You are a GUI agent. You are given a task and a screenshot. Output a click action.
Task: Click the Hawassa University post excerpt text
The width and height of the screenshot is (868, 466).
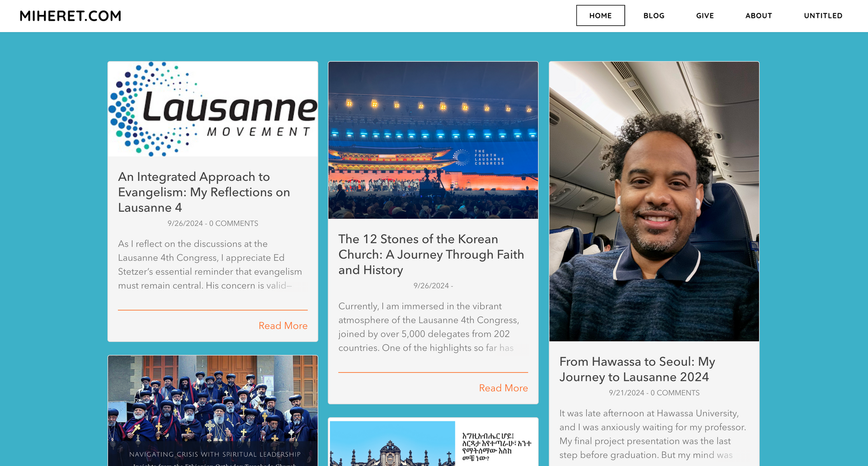pyautogui.click(x=653, y=434)
